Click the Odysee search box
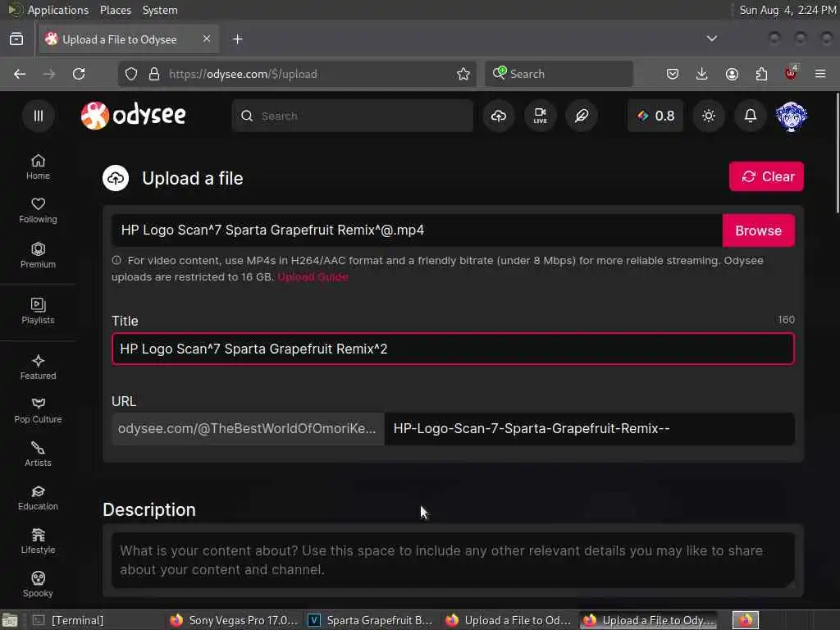840x630 pixels. coord(353,116)
